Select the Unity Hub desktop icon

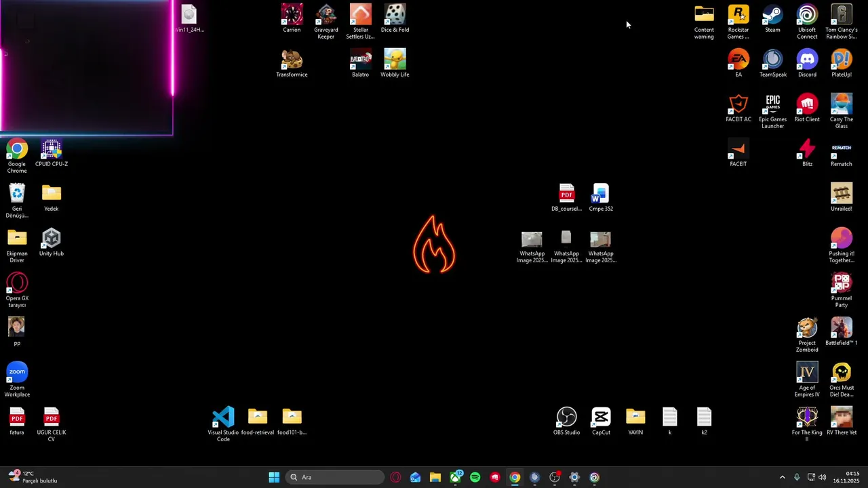coord(52,242)
